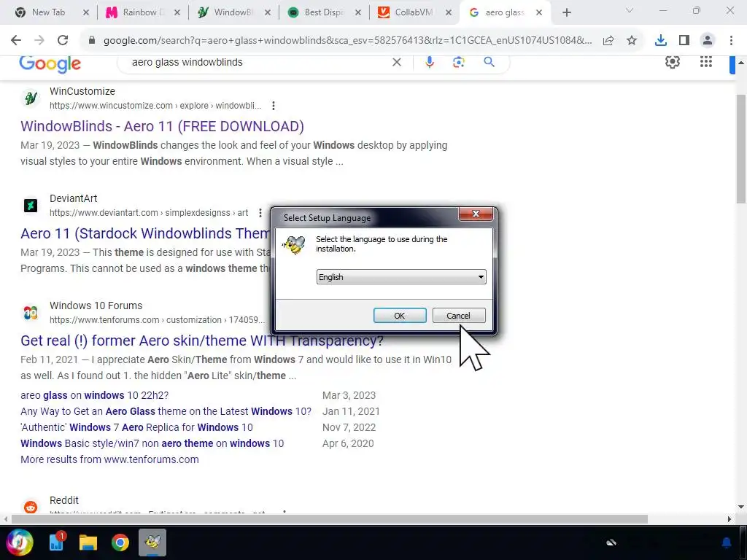Open a new Chrome tab
The width and height of the screenshot is (747, 560).
pos(566,13)
